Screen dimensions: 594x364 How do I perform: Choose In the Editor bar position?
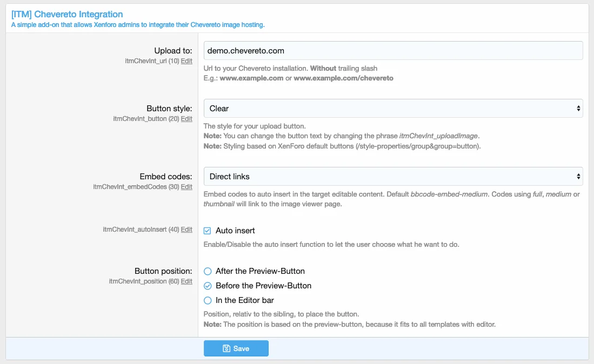[208, 300]
